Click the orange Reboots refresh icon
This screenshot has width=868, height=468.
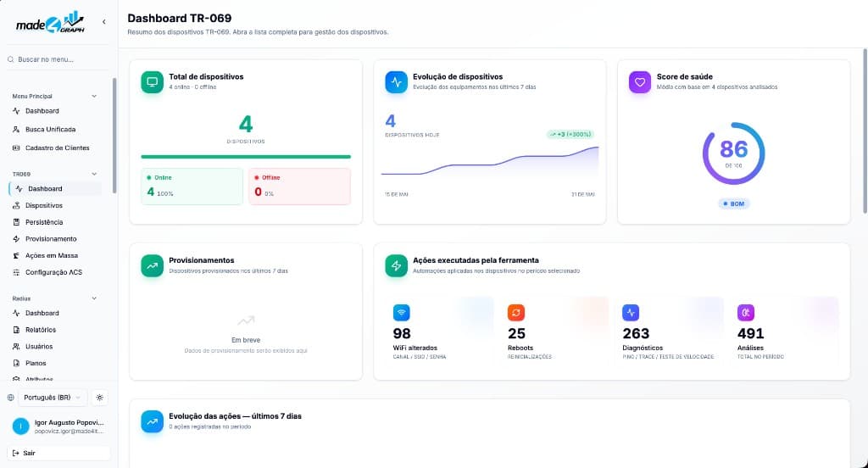coord(516,312)
